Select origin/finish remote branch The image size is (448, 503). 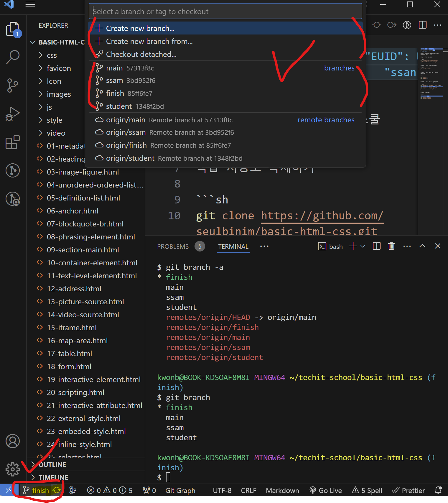coord(225,145)
